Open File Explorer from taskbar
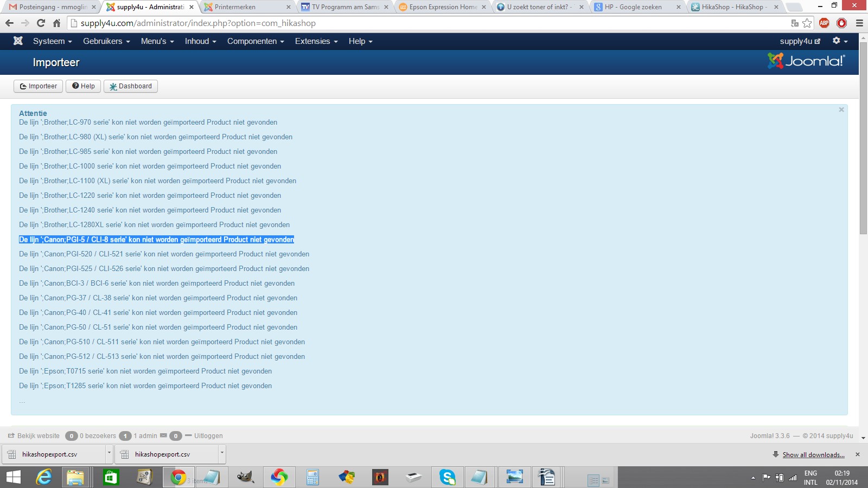Screen dimensions: 868x488 pyautogui.click(x=76, y=477)
